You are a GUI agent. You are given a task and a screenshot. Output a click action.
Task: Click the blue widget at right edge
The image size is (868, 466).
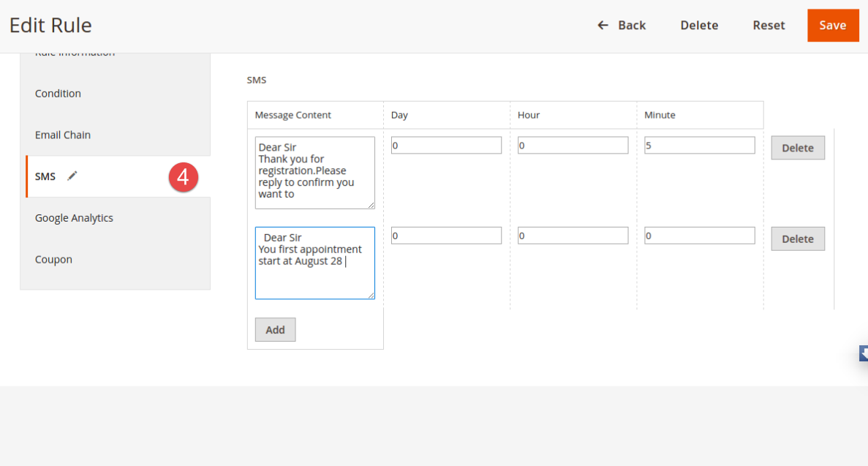coord(864,354)
